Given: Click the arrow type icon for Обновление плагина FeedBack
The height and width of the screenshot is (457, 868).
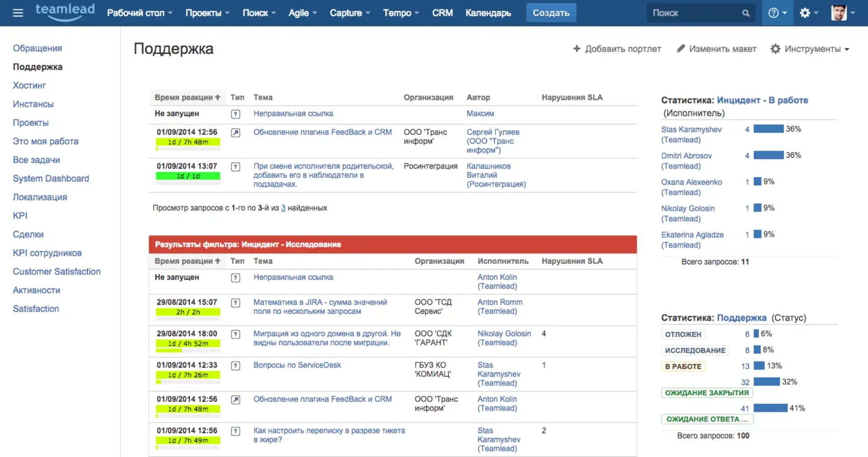Looking at the screenshot, I should click(x=236, y=133).
